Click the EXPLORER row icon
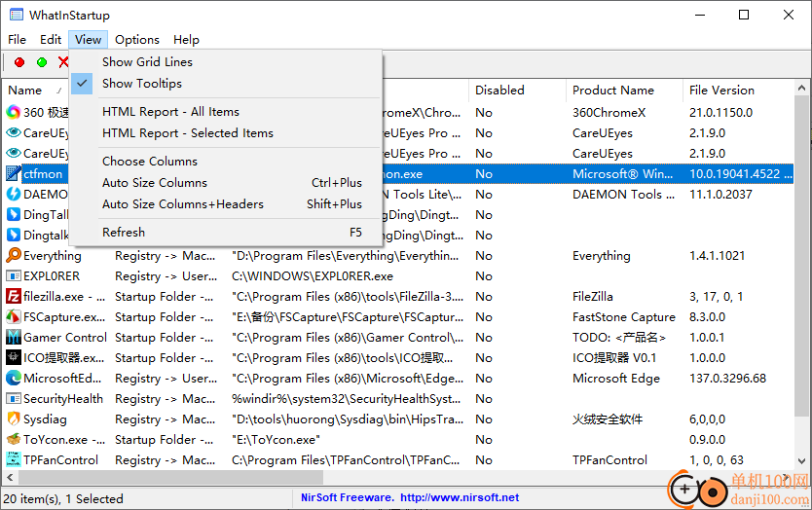812x510 pixels. click(14, 276)
